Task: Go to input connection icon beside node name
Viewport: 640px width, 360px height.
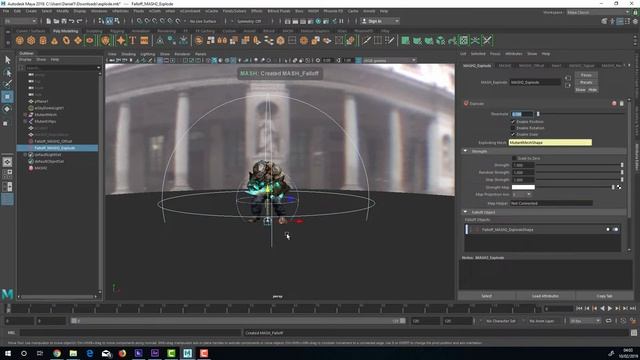Action: coord(568,78)
